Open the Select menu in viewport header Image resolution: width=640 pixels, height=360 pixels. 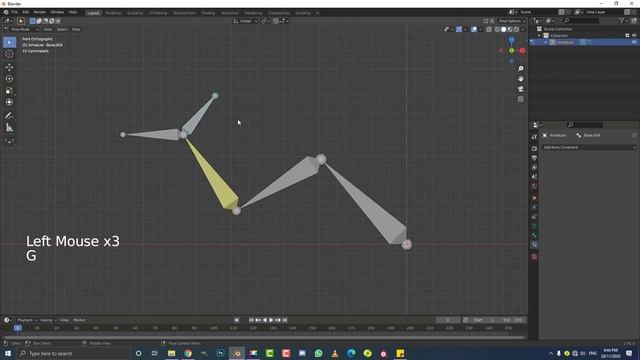point(62,29)
